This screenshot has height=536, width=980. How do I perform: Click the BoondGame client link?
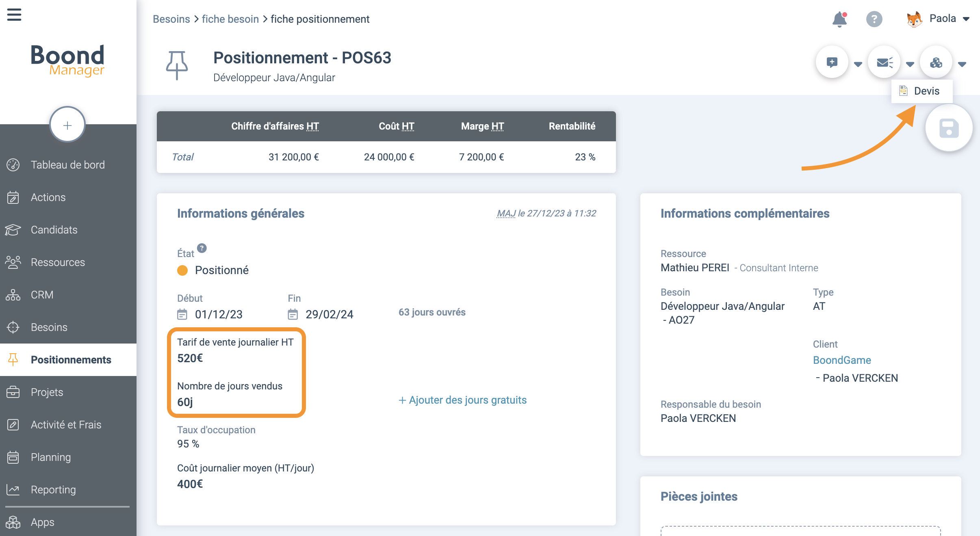842,360
